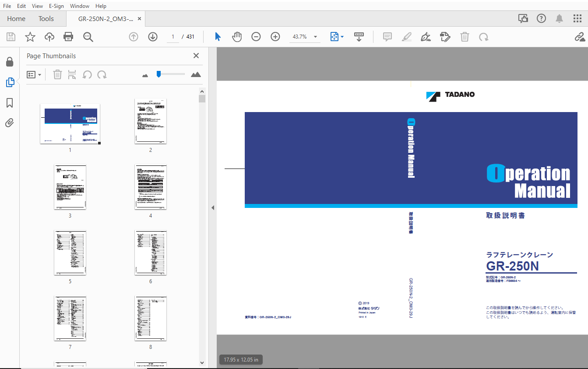
Task: Reduce thumbnail size small mountains icon
Action: [x=145, y=75]
